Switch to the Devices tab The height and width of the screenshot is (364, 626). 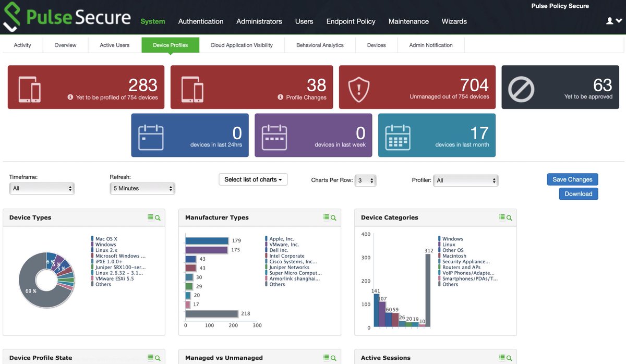377,45
